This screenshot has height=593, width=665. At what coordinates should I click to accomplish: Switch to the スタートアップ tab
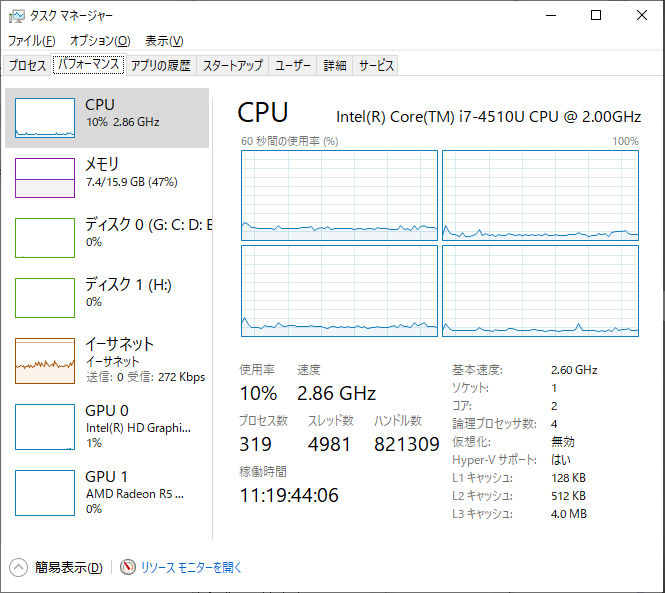click(232, 65)
